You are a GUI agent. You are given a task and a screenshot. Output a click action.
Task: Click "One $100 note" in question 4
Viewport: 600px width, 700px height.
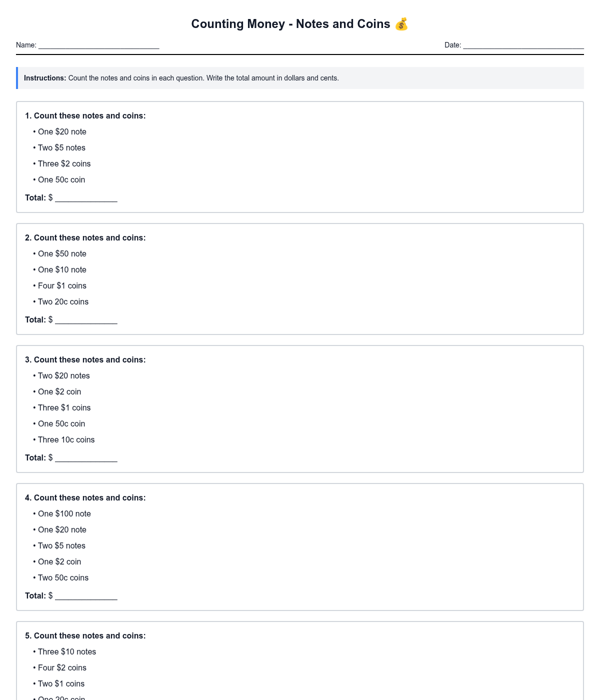tap(64, 514)
